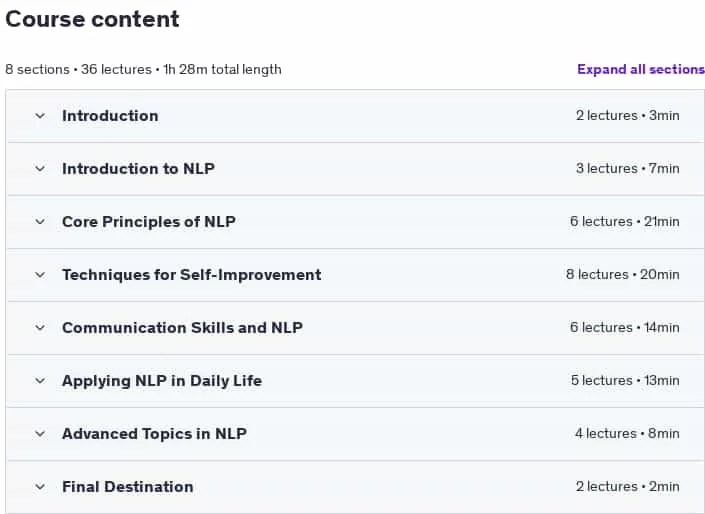Select Techniques for Self-Improvement title
The height and width of the screenshot is (514, 705).
click(x=192, y=275)
